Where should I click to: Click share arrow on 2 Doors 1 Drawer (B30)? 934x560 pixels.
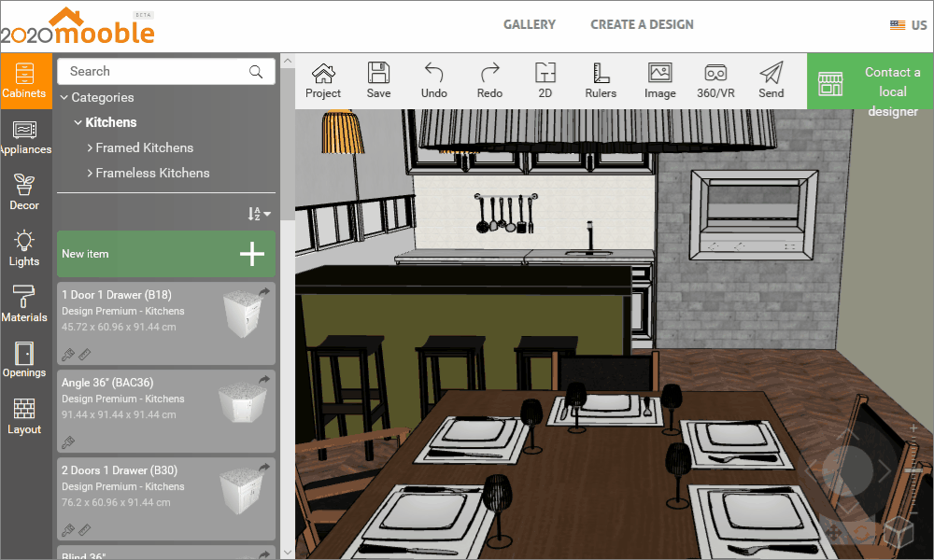[x=264, y=468]
